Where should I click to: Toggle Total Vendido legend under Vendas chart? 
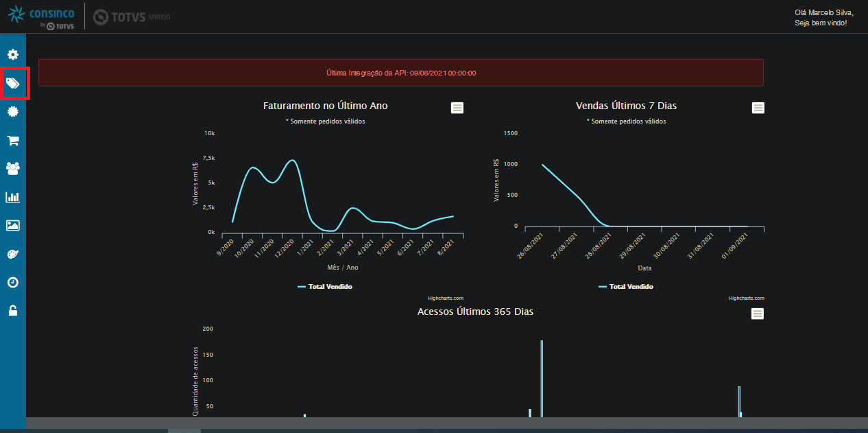[x=625, y=287]
